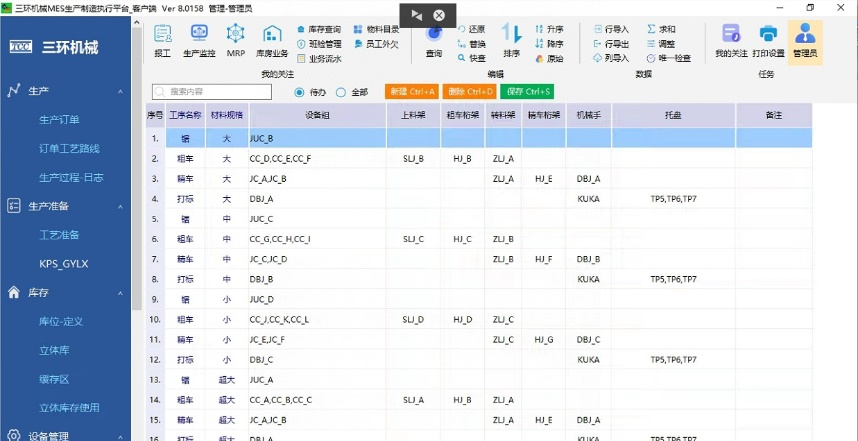Launch the MRP module icon
858x441 pixels.
(x=236, y=41)
